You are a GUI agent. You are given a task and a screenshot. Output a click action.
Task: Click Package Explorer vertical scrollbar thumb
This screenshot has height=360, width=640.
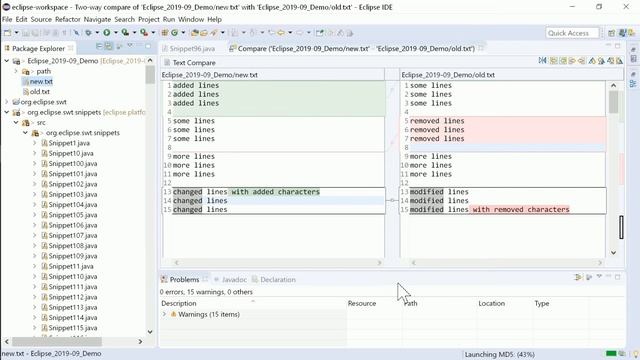click(x=150, y=75)
